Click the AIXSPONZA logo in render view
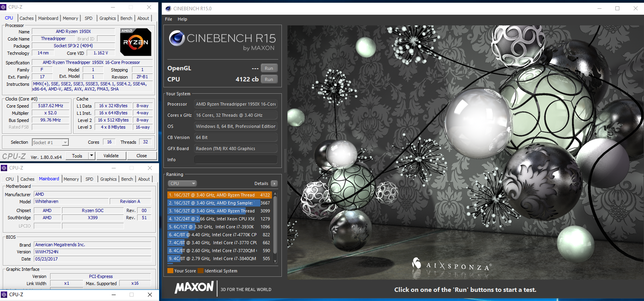 coord(451,265)
